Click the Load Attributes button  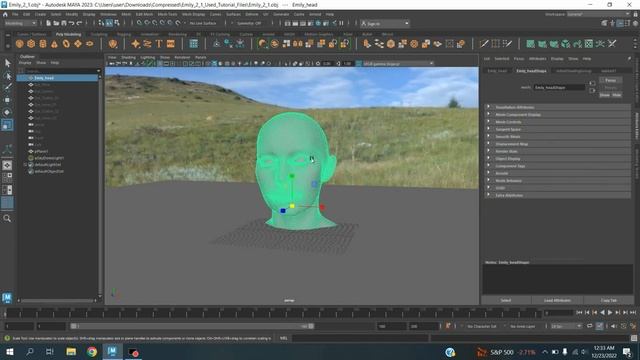tap(557, 300)
